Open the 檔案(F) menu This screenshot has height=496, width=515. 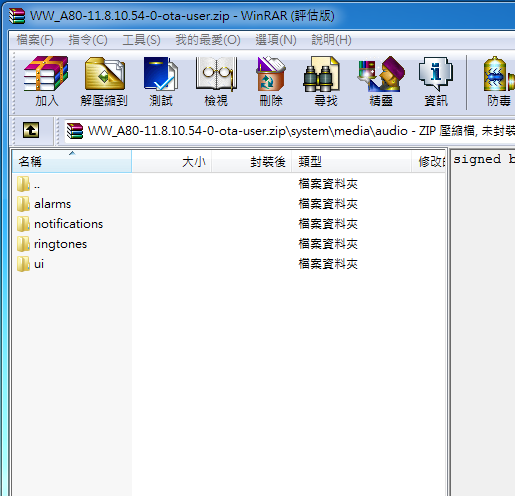[x=35, y=40]
